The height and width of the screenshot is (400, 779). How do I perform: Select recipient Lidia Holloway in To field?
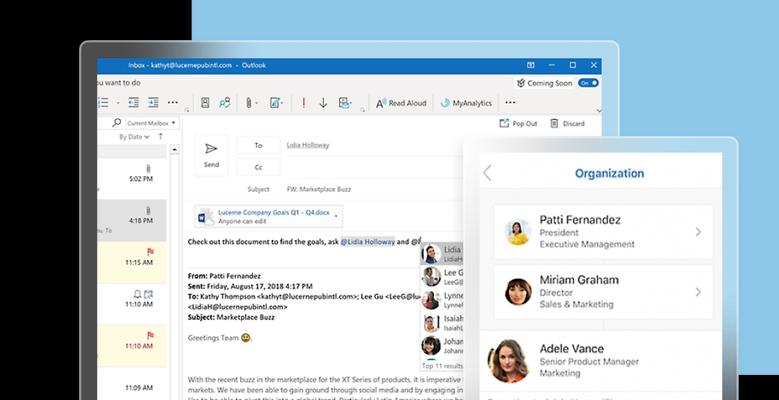coord(308,145)
